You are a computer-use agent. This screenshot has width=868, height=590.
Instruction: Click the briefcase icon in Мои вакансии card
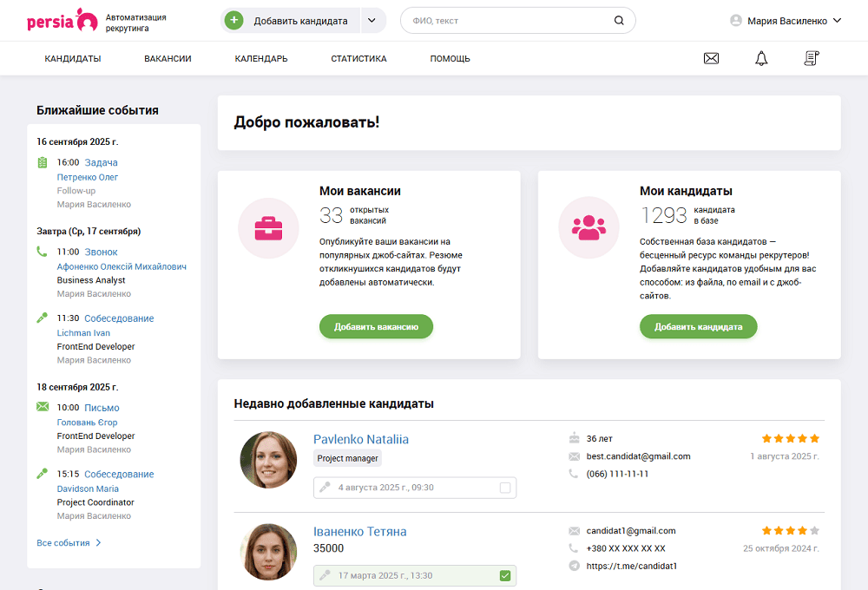point(268,227)
